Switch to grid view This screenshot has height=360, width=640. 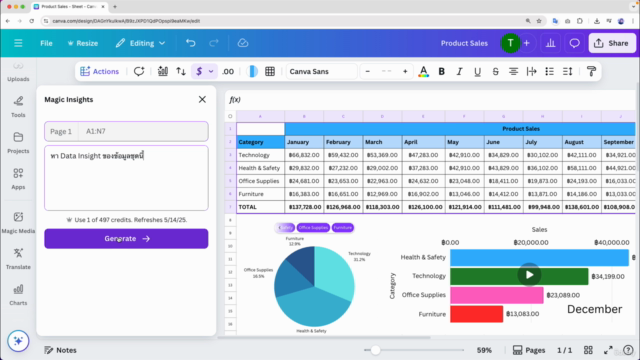[x=588, y=350]
